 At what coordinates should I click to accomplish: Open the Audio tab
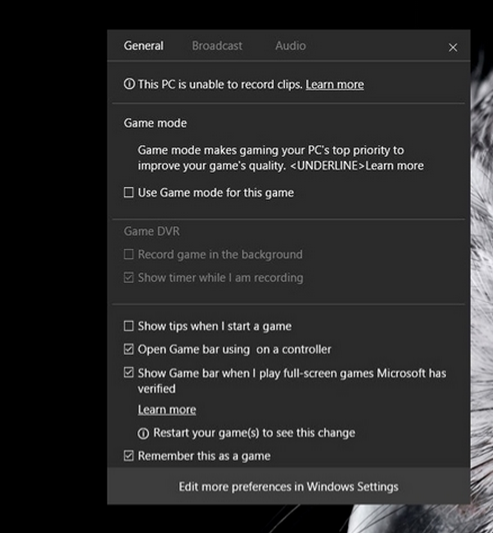click(290, 46)
